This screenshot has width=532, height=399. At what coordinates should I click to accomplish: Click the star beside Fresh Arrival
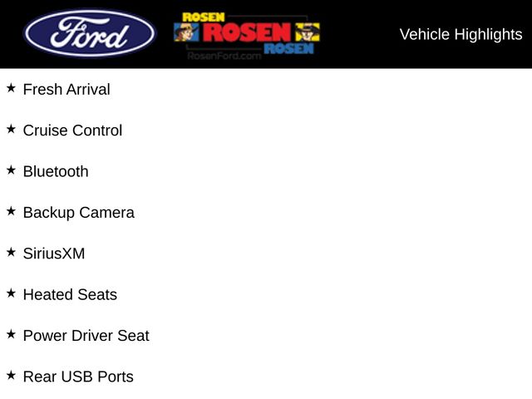pyautogui.click(x=11, y=88)
